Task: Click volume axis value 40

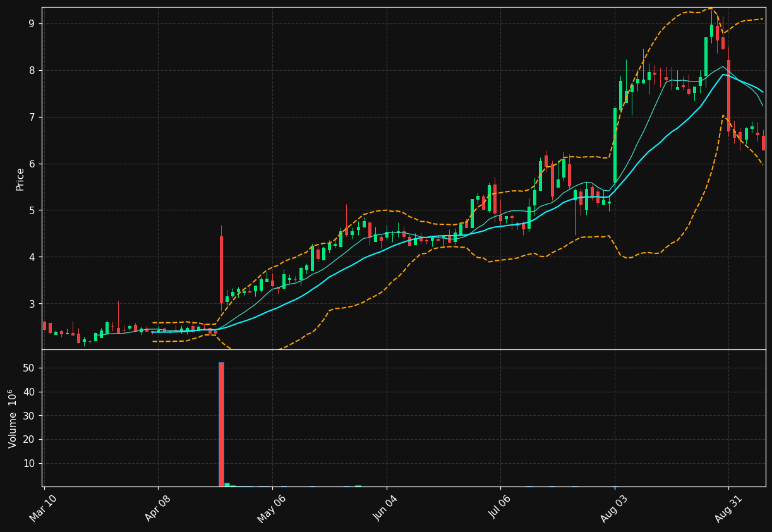Action: 29,392
